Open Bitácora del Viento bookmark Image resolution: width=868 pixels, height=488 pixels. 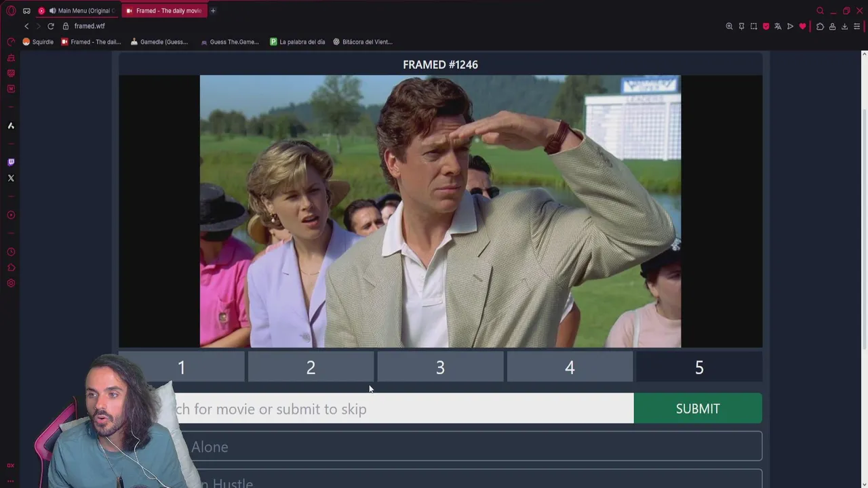363,42
